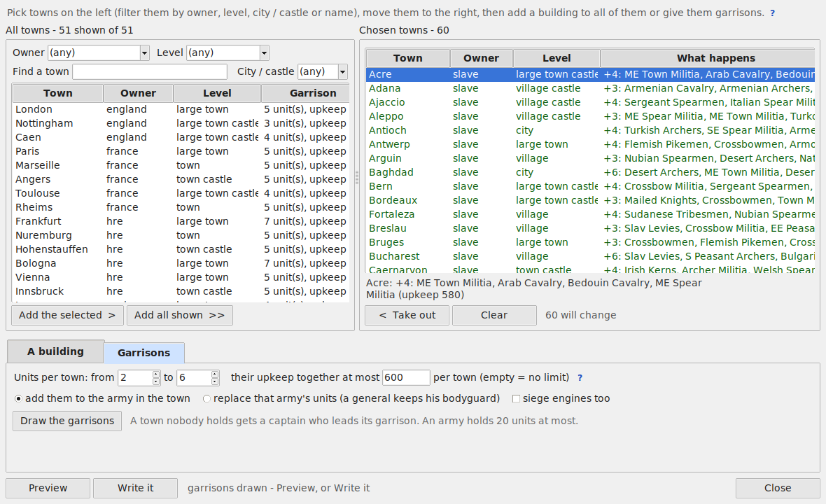Clear the chosen towns list
Screen dimensions: 826x504
494,315
